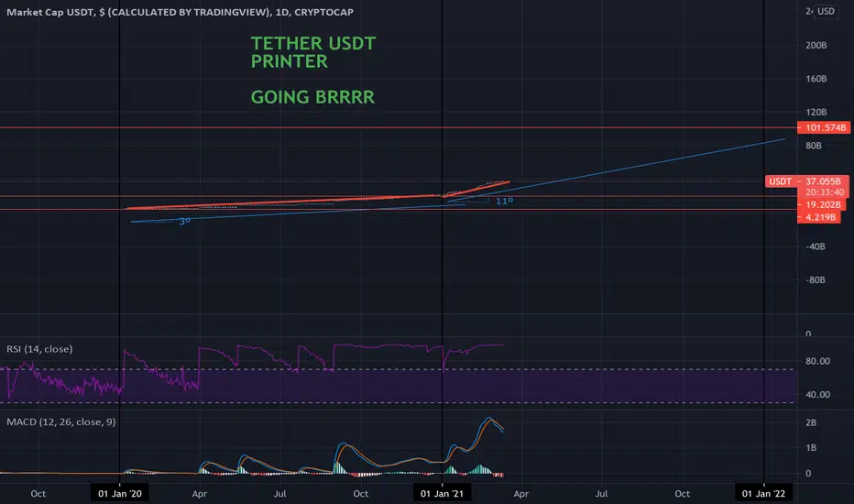Click the 01 Jan '21 date label

[442, 494]
